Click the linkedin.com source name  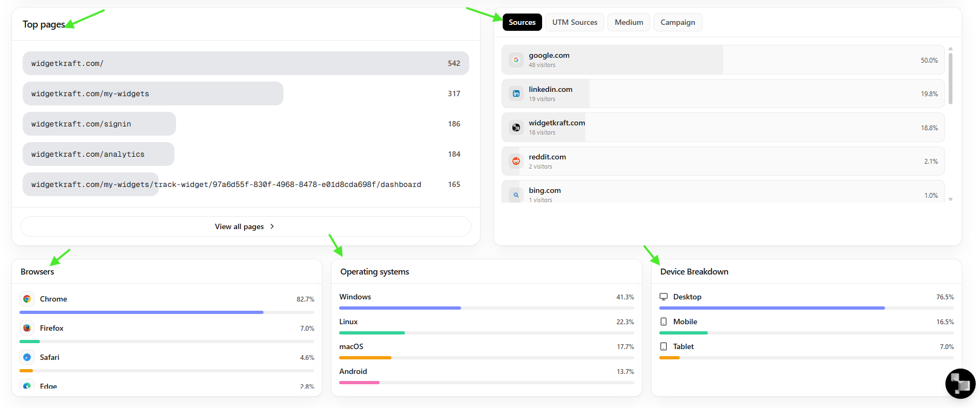551,89
